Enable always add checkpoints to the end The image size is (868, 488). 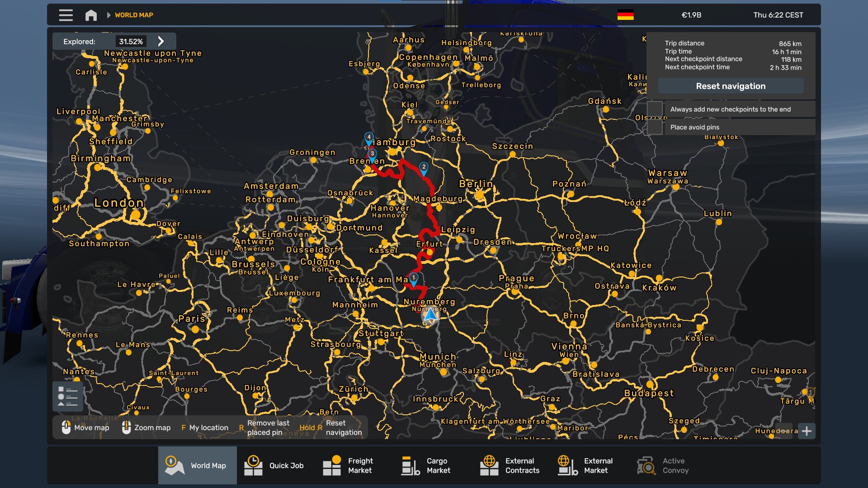click(x=655, y=109)
